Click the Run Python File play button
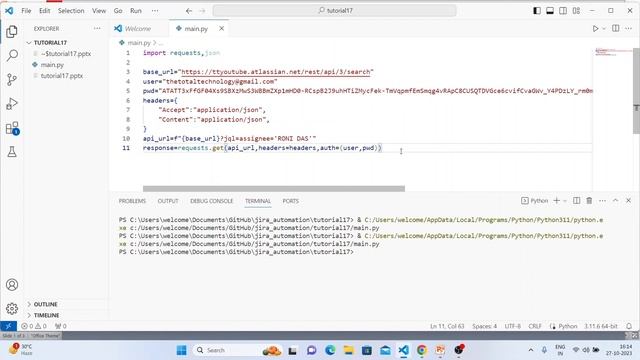640x360 pixels. click(595, 29)
